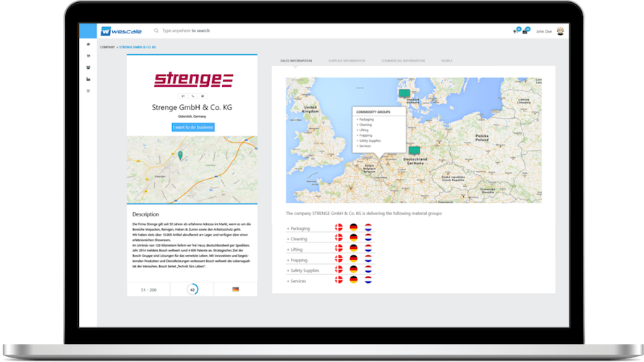This screenshot has width=644, height=362.
Task: Click Danish flag in Packaging row
Action: (x=339, y=227)
